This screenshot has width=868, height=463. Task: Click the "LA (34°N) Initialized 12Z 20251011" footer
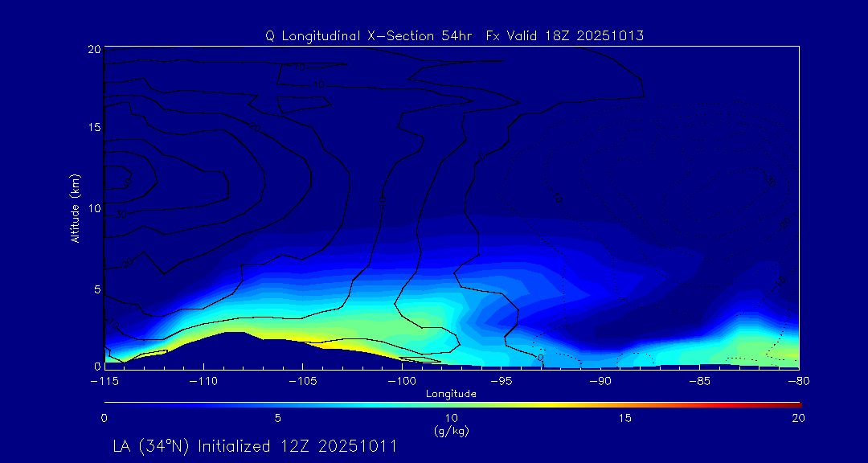[255, 446]
